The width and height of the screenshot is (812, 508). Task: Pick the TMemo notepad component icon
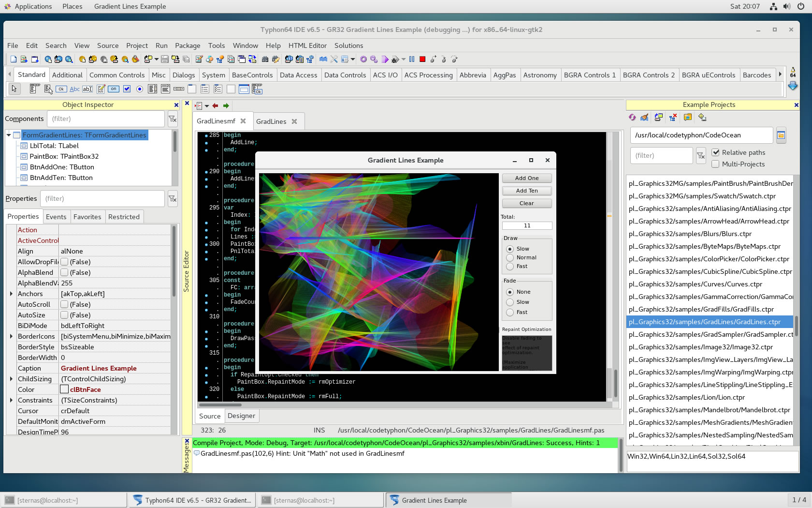pos(101,89)
